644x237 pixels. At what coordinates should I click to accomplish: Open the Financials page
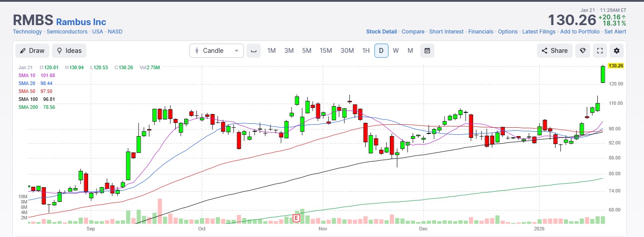point(481,32)
